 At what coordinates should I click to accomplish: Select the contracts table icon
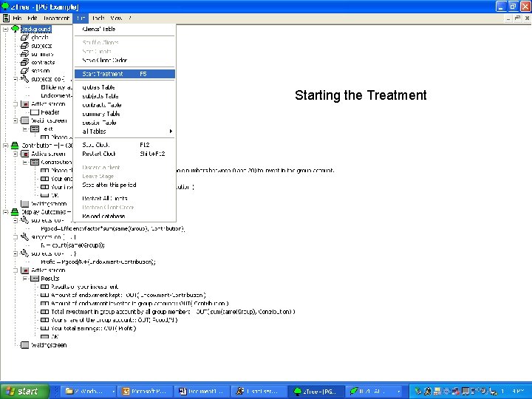click(24, 62)
